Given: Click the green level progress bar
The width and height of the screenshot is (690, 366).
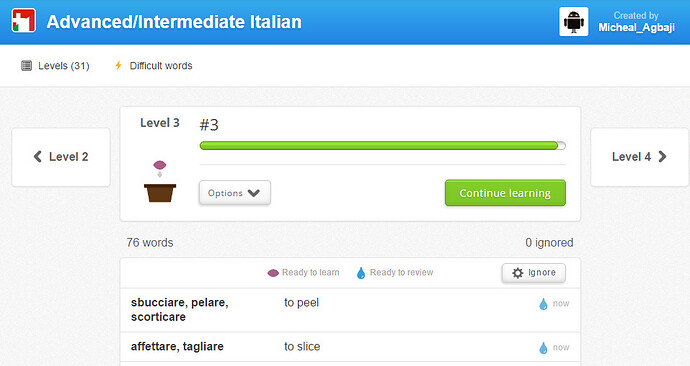Looking at the screenshot, I should (x=382, y=146).
